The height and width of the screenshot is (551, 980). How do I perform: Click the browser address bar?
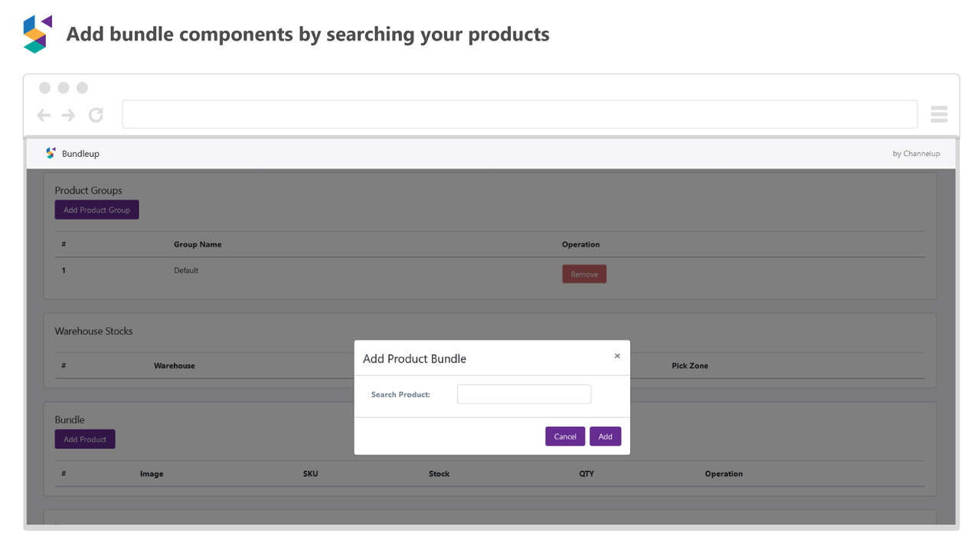(x=521, y=113)
